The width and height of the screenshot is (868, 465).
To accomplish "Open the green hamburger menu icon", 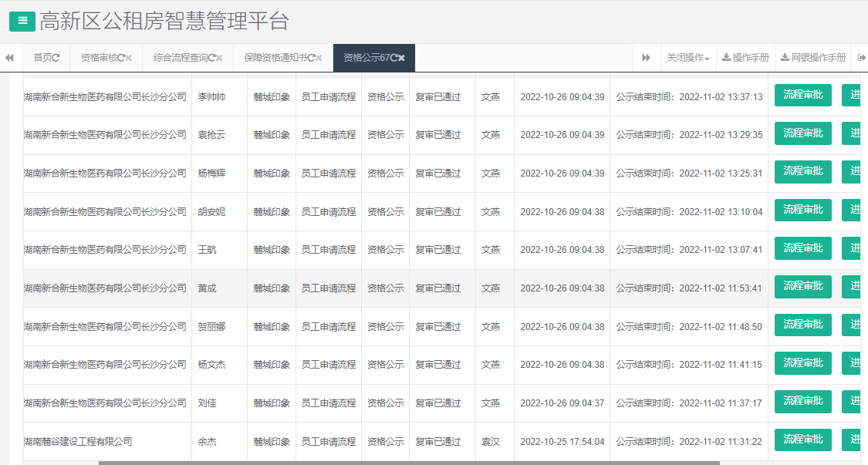I will pyautogui.click(x=21, y=22).
